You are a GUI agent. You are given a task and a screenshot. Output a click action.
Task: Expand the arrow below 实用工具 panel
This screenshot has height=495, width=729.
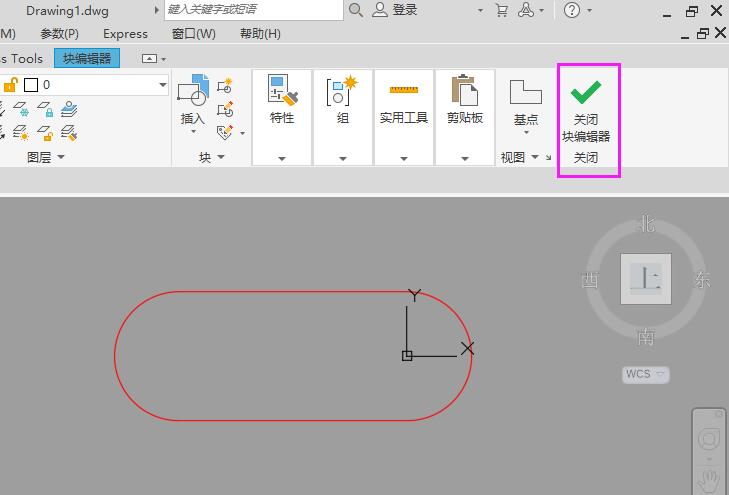coord(404,158)
